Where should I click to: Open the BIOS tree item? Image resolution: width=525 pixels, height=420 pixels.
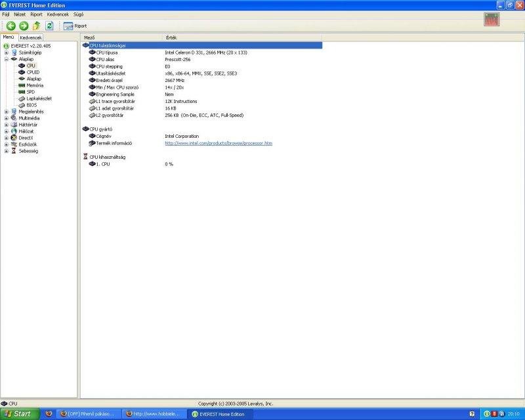coord(31,105)
